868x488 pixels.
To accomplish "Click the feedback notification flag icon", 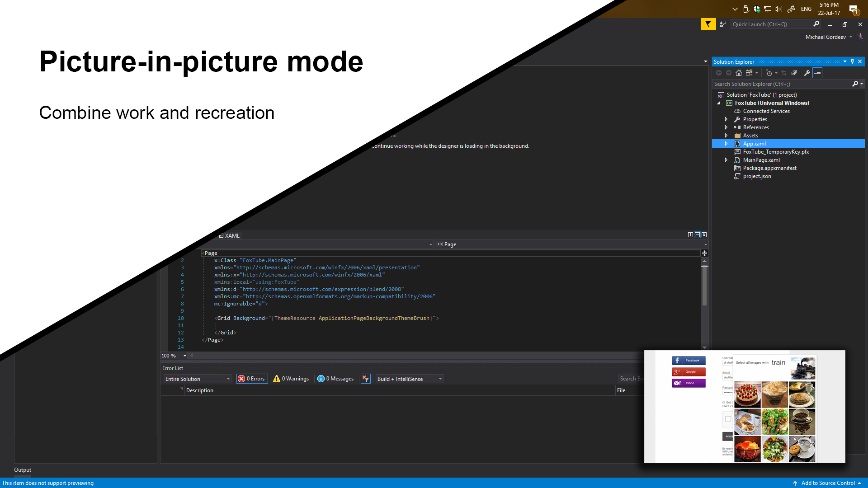I will click(708, 24).
